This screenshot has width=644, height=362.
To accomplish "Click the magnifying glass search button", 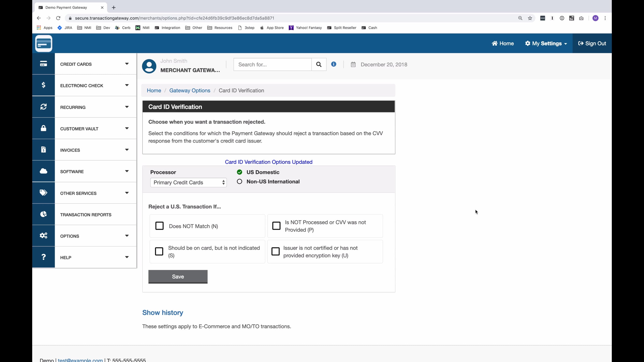I will (319, 64).
